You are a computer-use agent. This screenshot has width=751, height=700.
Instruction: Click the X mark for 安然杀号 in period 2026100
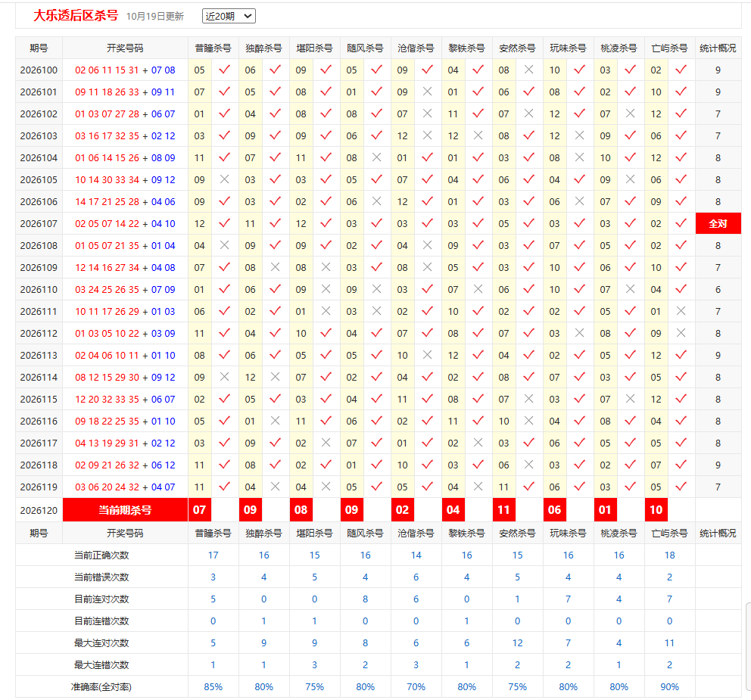click(528, 70)
